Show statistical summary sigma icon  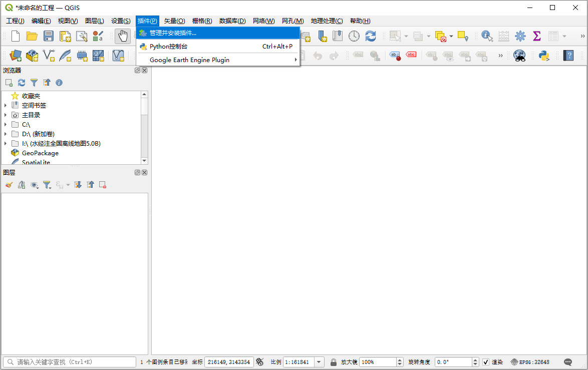point(536,36)
